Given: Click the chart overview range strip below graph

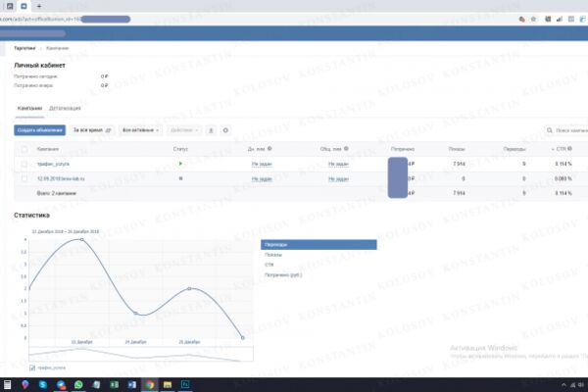Looking at the screenshot, I should click(x=140, y=354).
